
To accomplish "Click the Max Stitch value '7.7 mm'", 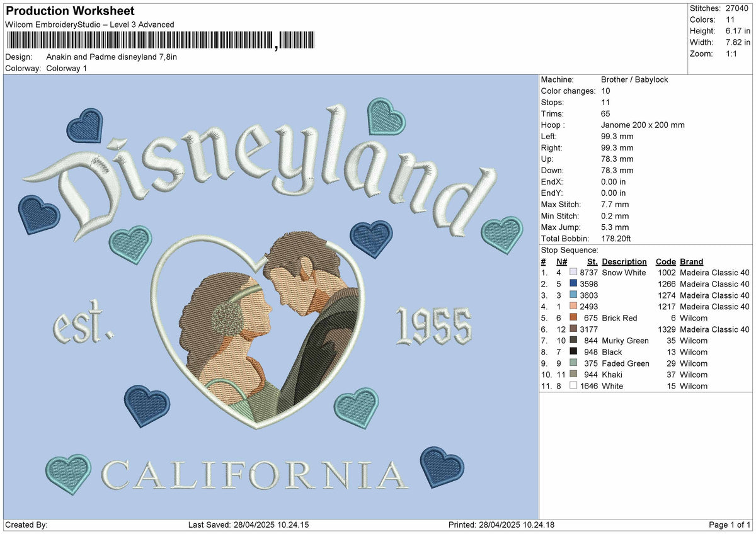I will point(615,204).
